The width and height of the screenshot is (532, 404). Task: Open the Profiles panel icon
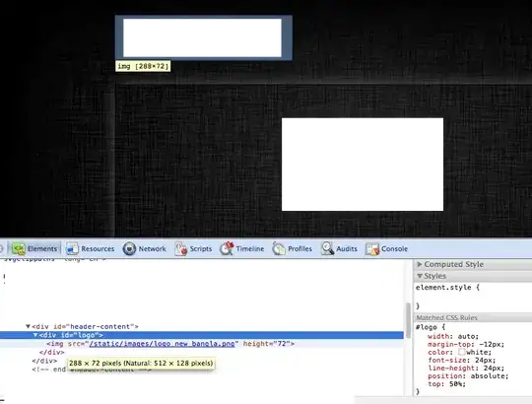(279, 248)
